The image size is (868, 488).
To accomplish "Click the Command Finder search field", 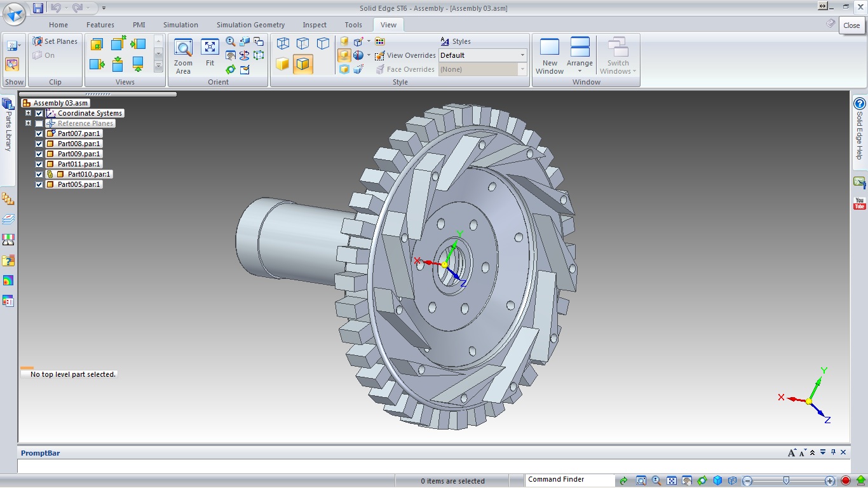I will 569,480.
